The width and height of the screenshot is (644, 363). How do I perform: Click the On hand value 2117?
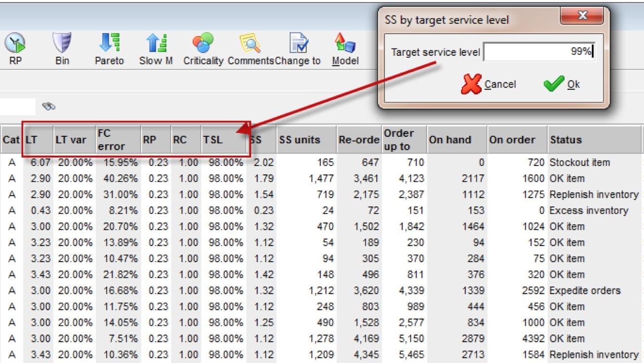[473, 178]
